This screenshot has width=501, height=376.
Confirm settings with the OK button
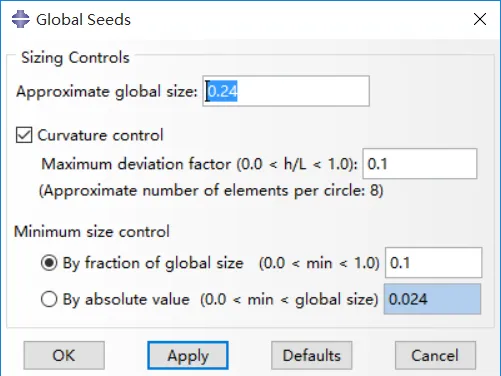[64, 355]
